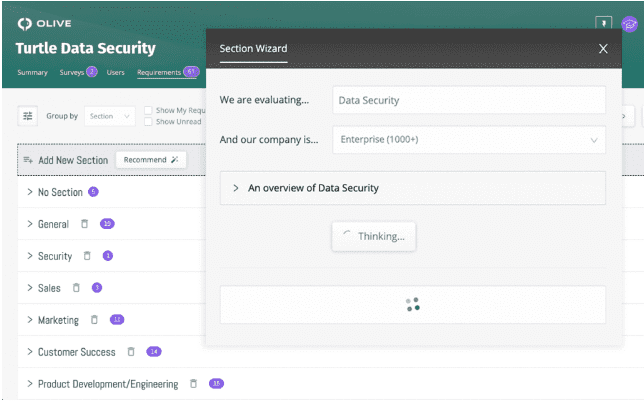
Task: Click the Customer Success count badge
Action: click(154, 352)
